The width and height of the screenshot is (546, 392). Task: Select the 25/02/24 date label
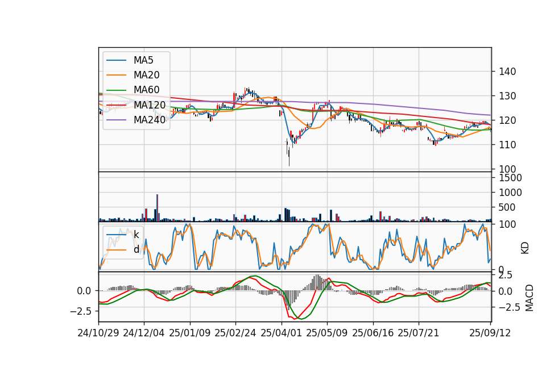tap(235, 333)
